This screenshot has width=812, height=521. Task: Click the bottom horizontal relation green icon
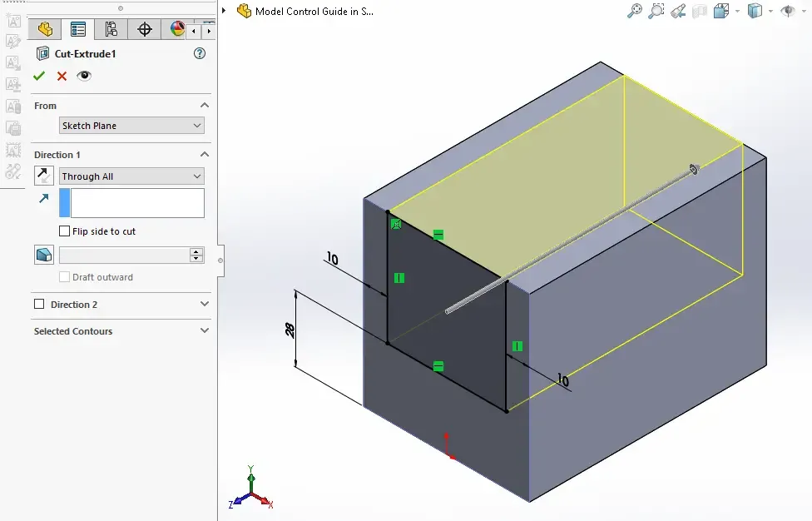(438, 366)
